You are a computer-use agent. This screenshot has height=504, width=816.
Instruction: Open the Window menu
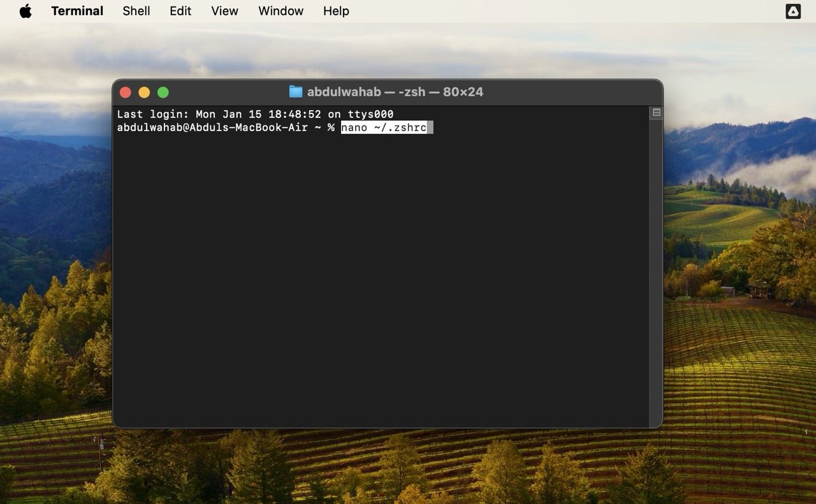(280, 11)
